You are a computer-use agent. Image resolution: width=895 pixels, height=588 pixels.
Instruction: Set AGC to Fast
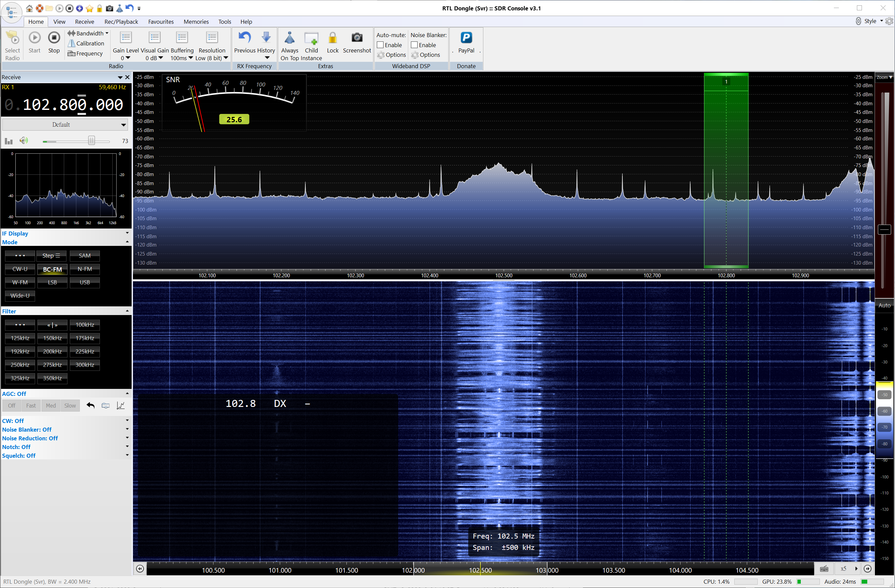[x=31, y=405]
